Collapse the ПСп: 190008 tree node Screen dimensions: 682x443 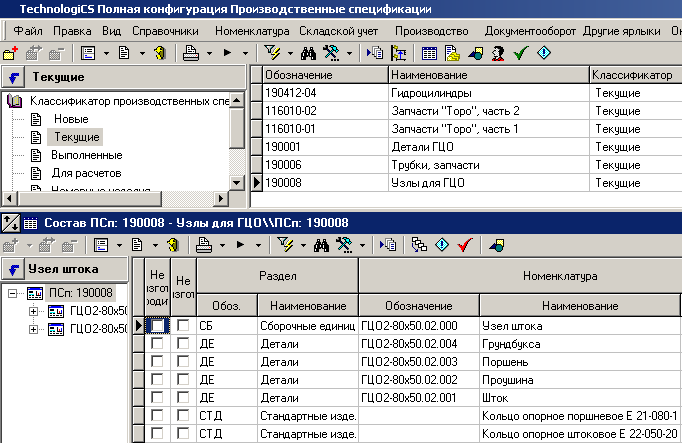pyautogui.click(x=13, y=293)
